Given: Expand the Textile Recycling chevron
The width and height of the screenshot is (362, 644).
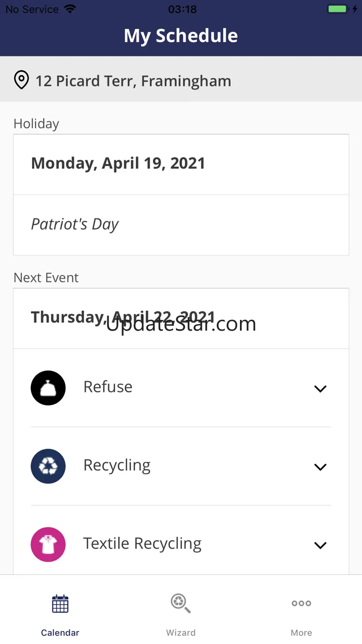Looking at the screenshot, I should (x=320, y=545).
